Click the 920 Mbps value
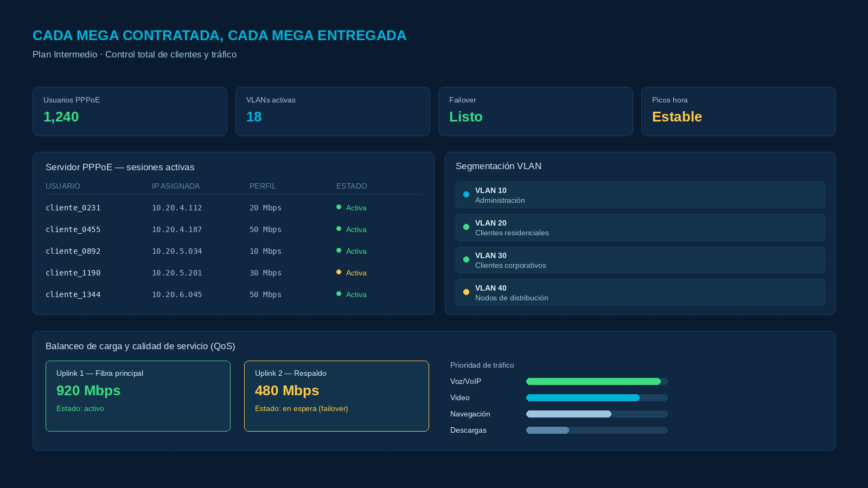This screenshot has height=488, width=868. [x=88, y=390]
